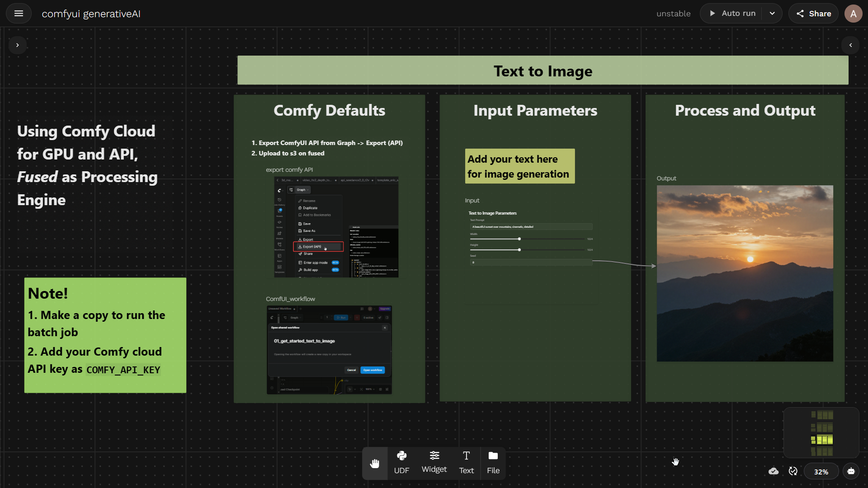This screenshot has height=488, width=868.
Task: Add a Text element from toolbar
Action: tap(466, 463)
